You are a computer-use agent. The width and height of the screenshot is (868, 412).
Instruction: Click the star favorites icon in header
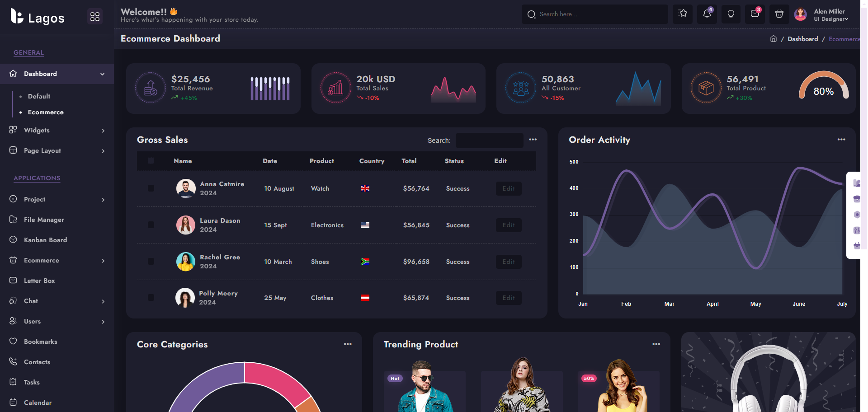(683, 14)
